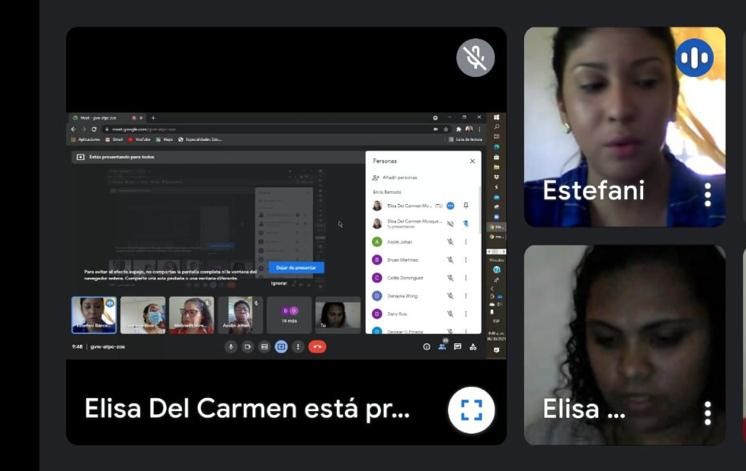Select Elisa's large video tile

tap(625, 345)
